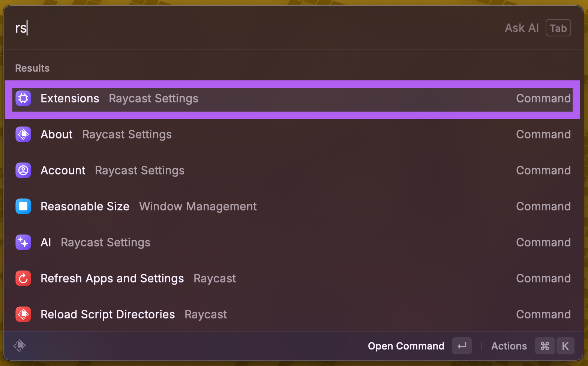Click into the search field containing rs

(225, 28)
